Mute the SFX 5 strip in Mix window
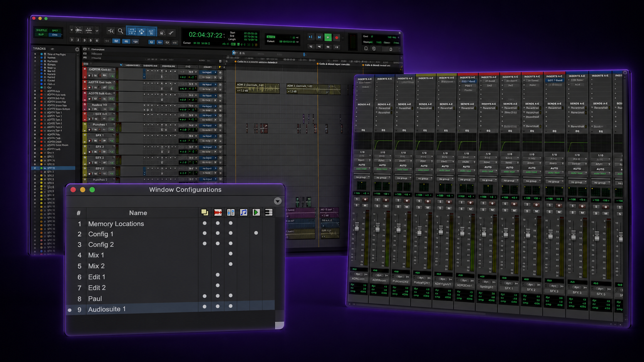Screen dimensions: 644x362 (x=605, y=213)
